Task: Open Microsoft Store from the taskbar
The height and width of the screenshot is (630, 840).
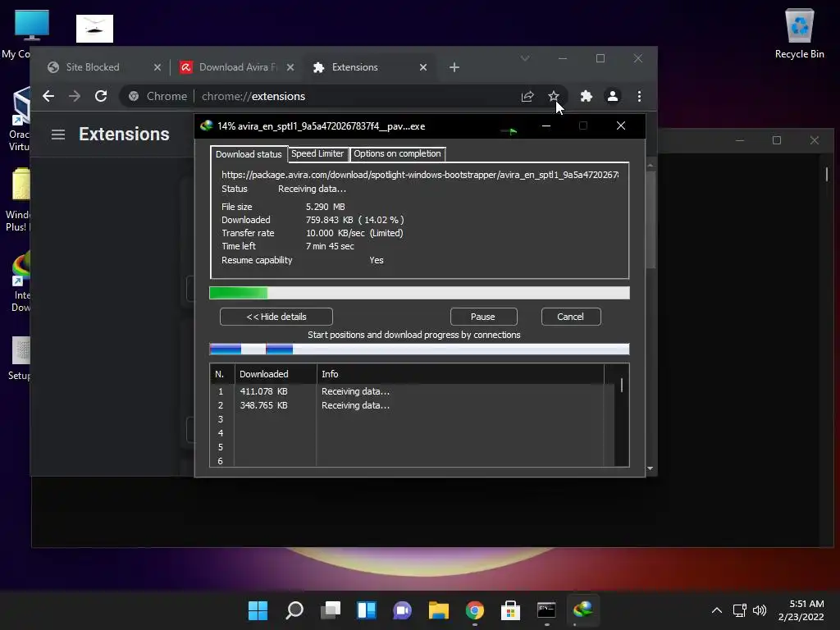Action: click(x=510, y=610)
